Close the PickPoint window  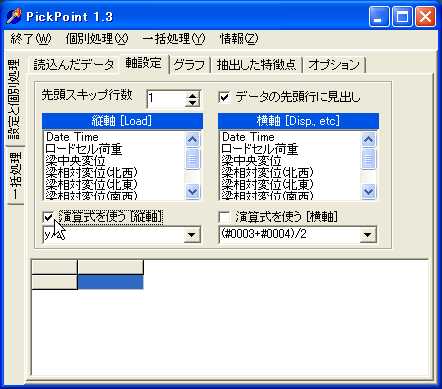(425, 17)
